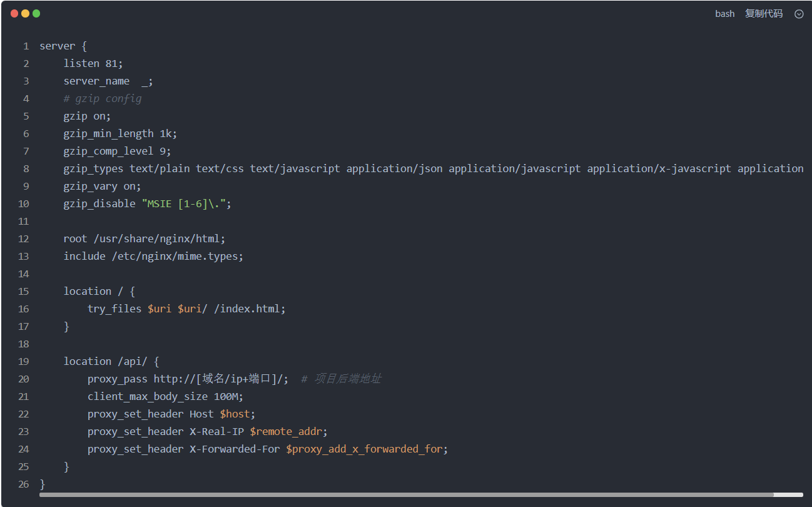Click the 'server {' opening line
Viewport: 812px width, 507px height.
tap(63, 46)
